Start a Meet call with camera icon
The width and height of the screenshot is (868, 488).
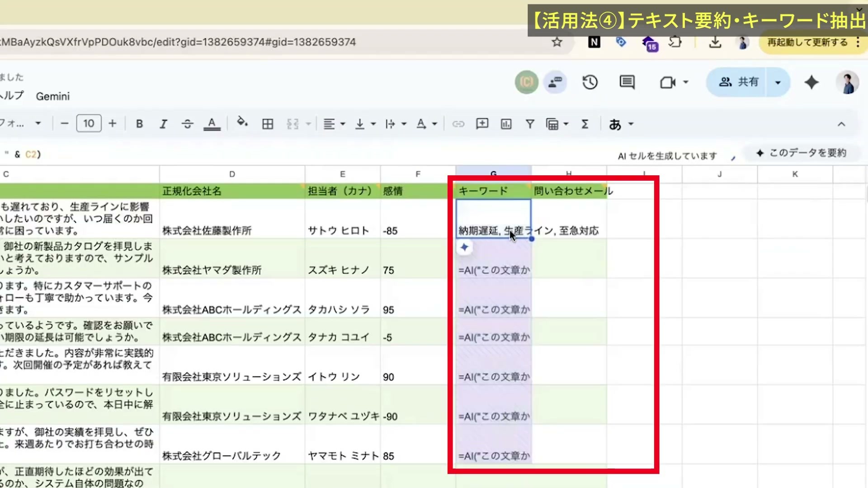pos(668,82)
